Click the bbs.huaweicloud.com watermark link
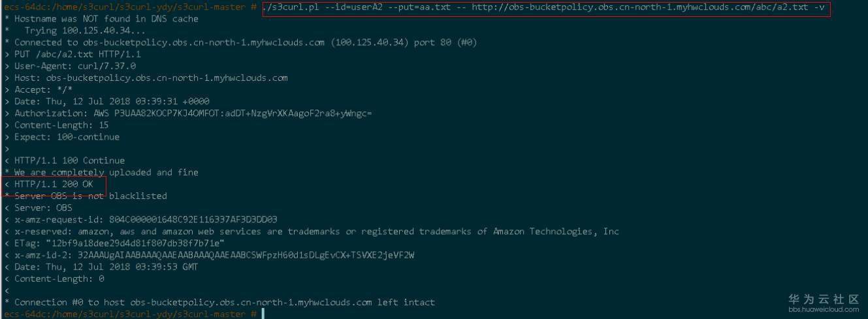 click(824, 309)
